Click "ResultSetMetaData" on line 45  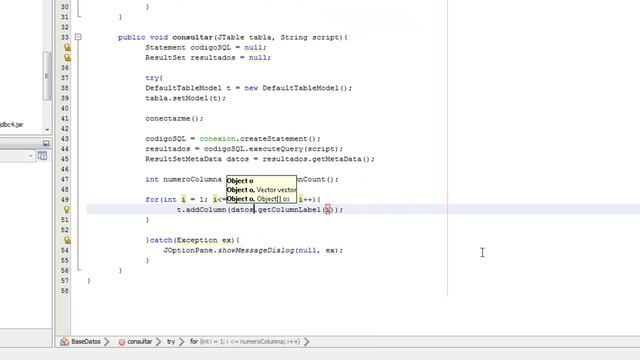(183, 159)
